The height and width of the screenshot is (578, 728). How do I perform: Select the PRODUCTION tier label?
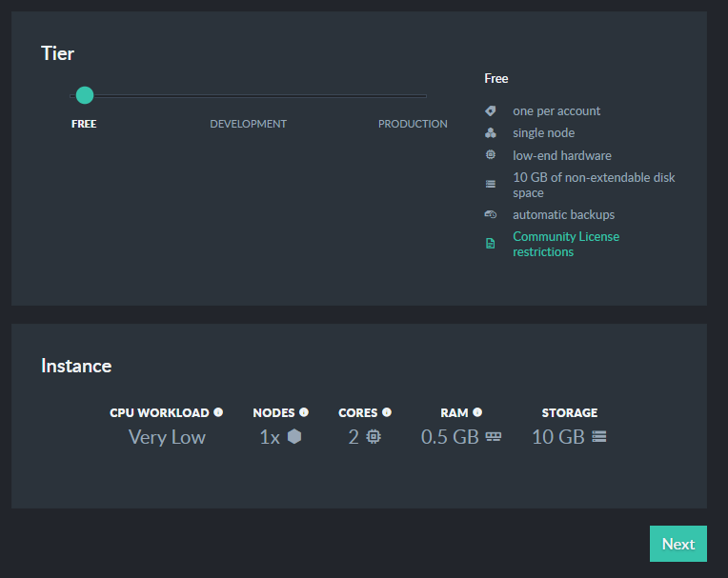point(413,124)
